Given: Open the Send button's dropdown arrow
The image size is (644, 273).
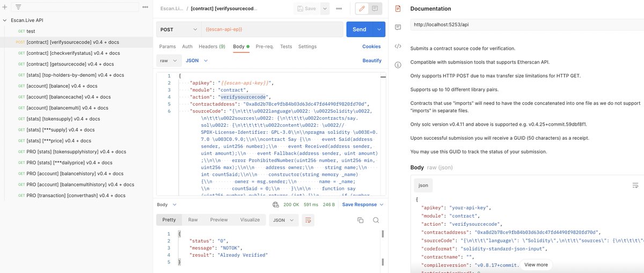Looking at the screenshot, I should pos(379,29).
